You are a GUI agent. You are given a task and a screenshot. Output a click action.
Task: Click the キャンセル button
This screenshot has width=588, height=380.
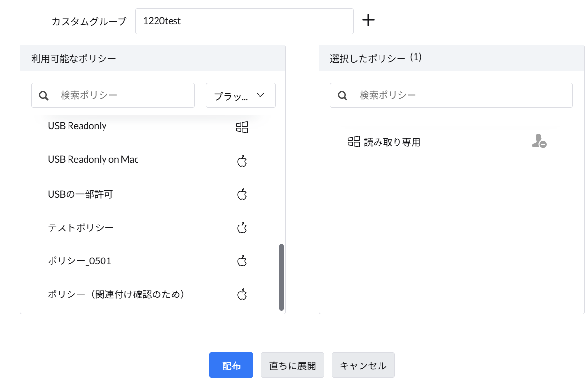coord(363,365)
